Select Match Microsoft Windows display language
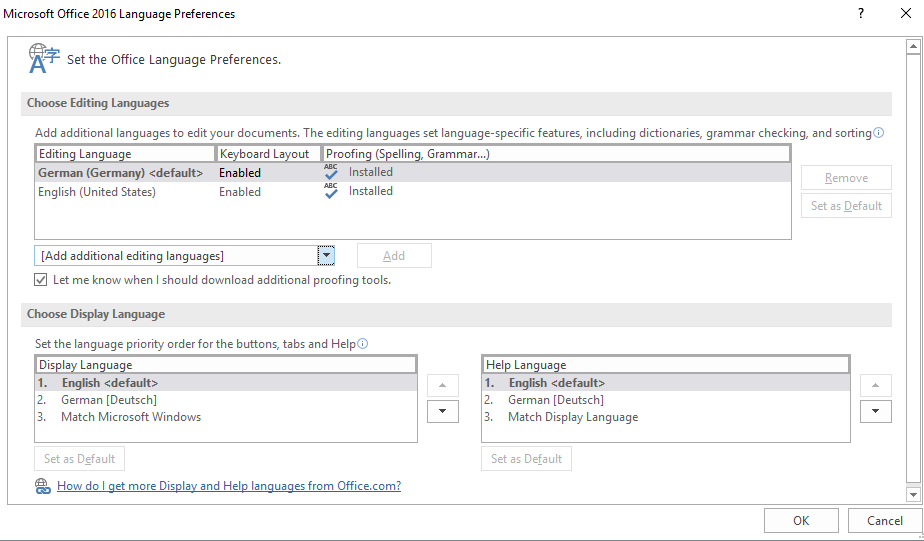924x541 pixels. [x=226, y=417]
